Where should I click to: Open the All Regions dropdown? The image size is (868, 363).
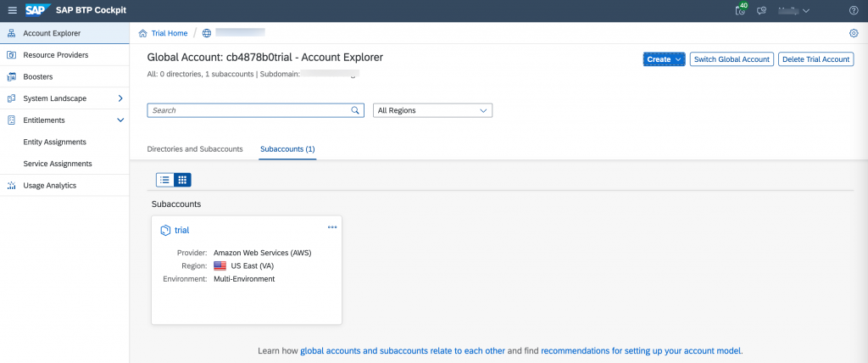[433, 110]
